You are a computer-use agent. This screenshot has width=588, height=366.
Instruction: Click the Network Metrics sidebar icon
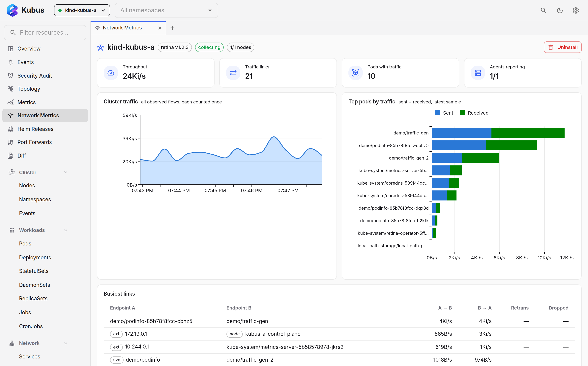[10, 115]
